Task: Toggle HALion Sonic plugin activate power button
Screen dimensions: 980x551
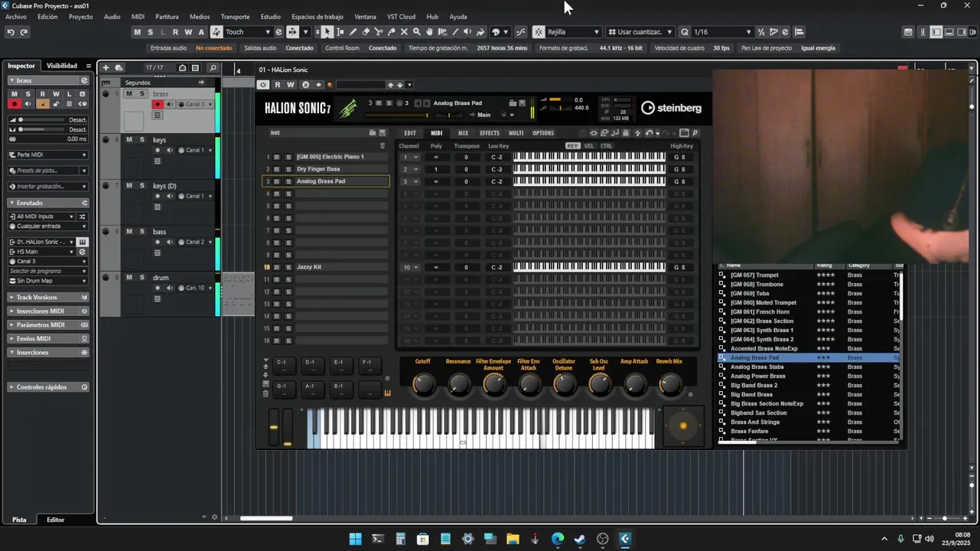Action: point(263,85)
